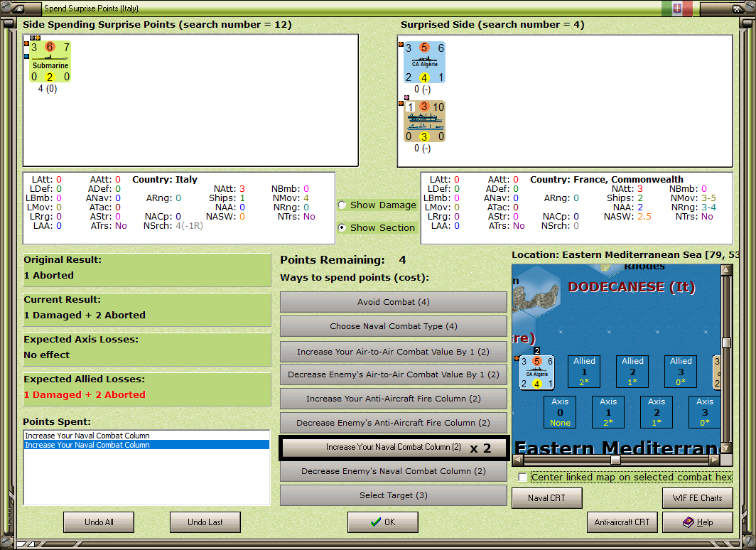756x550 pixels.
Task: Select the Show Section radio button
Action: point(342,227)
